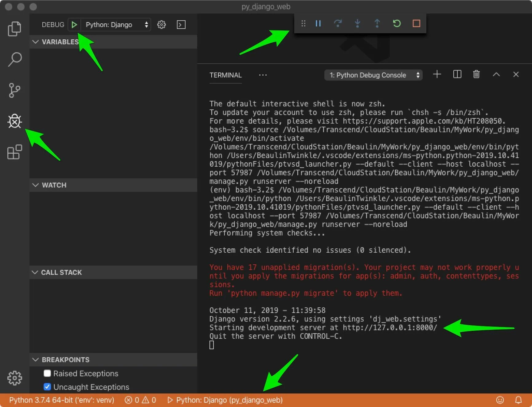
Task: Collapse the WATCH section
Action: coord(113,185)
